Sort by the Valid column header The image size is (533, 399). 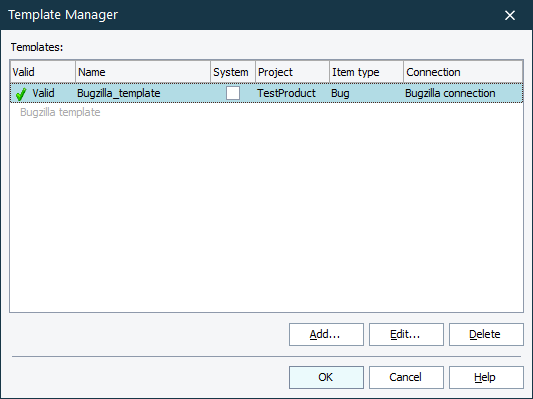[43, 72]
